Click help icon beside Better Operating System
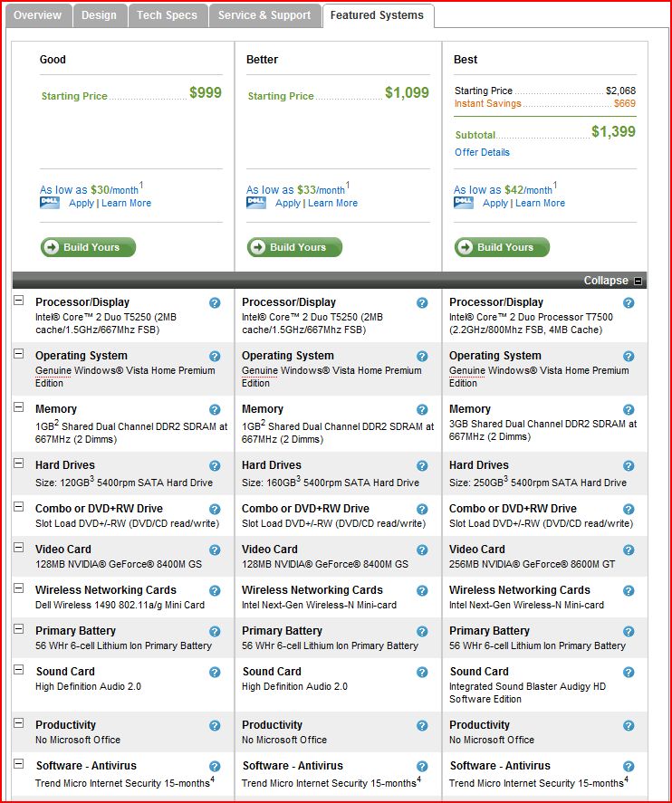672x803 pixels. click(x=422, y=356)
